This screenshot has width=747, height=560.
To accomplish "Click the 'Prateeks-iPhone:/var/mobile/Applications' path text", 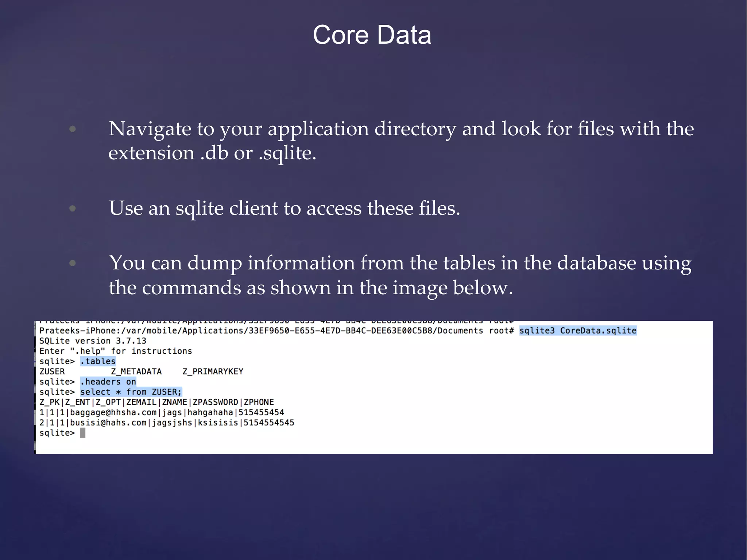I will (261, 331).
